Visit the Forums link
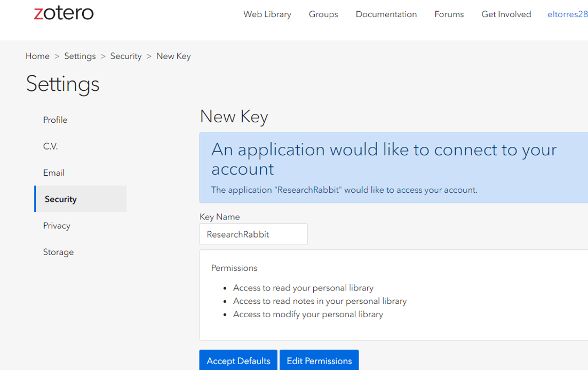This screenshot has width=588, height=370. 449,14
